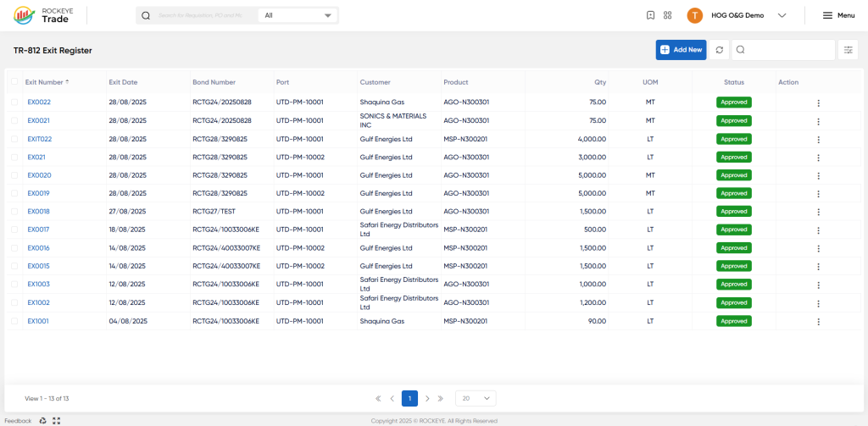This screenshot has width=868, height=426.
Task: Click the Qty column header
Action: click(601, 82)
